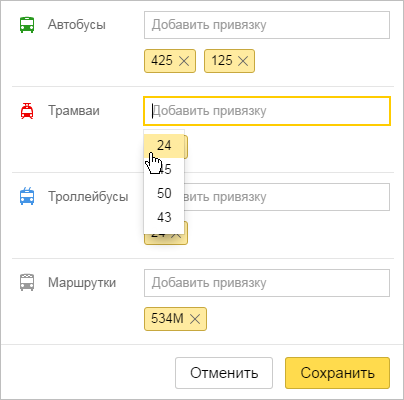Click the red tram icon
Image resolution: width=404 pixels, height=400 pixels.
click(27, 111)
